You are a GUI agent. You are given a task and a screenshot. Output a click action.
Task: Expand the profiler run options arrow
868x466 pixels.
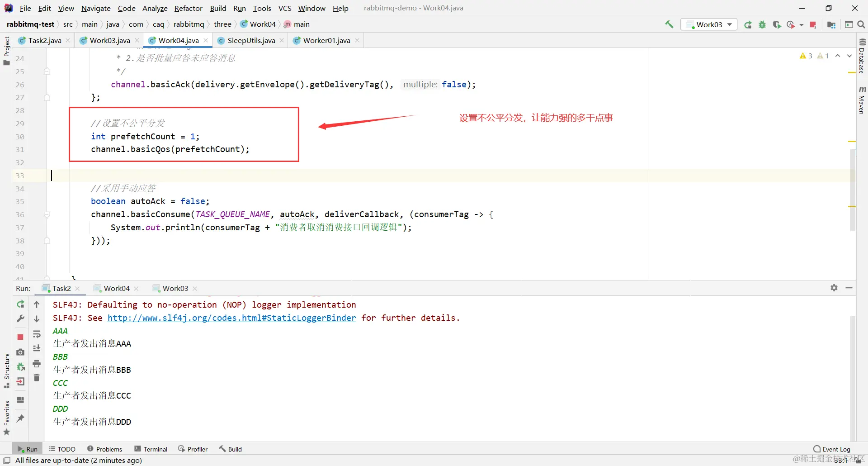[802, 25]
